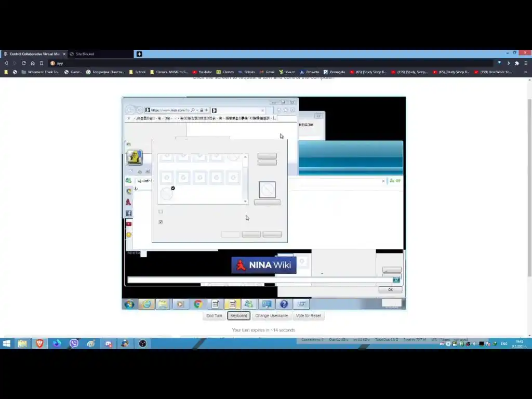Click the icon list scroll-down arrow
The width and height of the screenshot is (532, 399).
tap(245, 202)
